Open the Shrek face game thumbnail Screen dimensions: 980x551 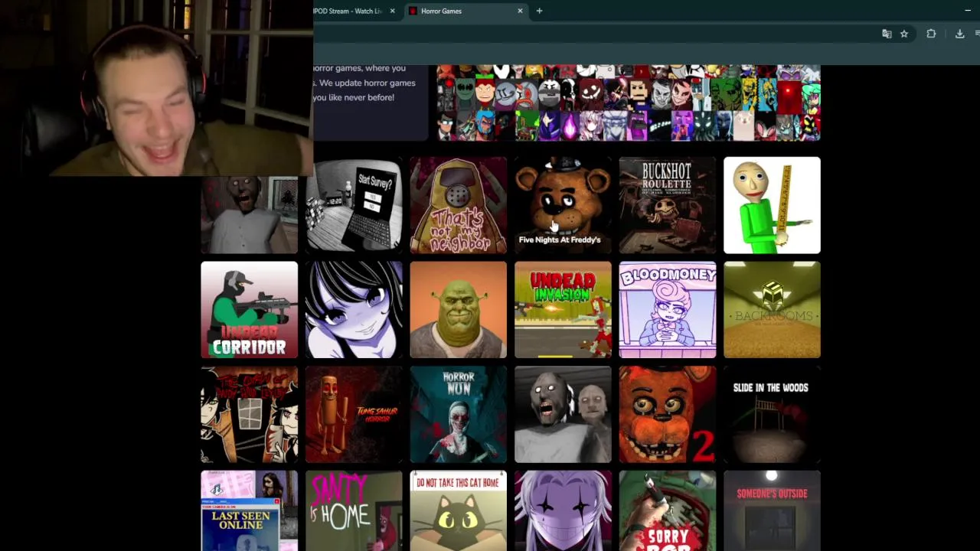(458, 310)
